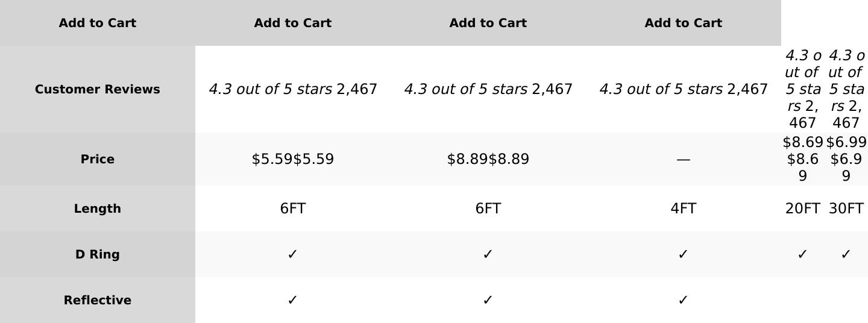The width and height of the screenshot is (868, 323).
Task: Click Add to Cart above Customer Reviews label
Action: coord(97,23)
